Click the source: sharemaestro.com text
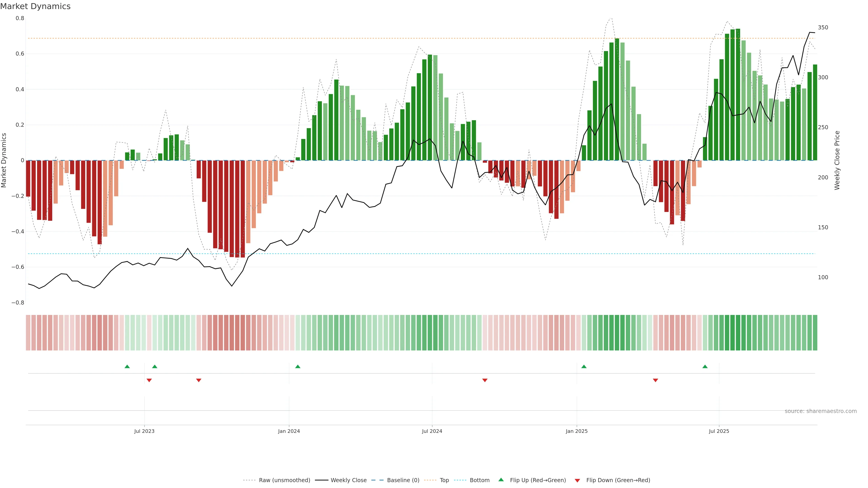 pos(821,411)
